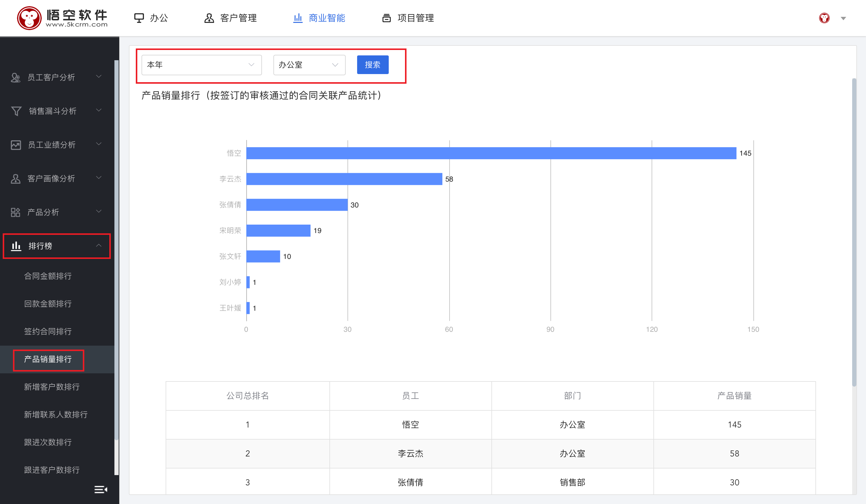
Task: Click the 悟空软件 logo
Action: [62, 18]
